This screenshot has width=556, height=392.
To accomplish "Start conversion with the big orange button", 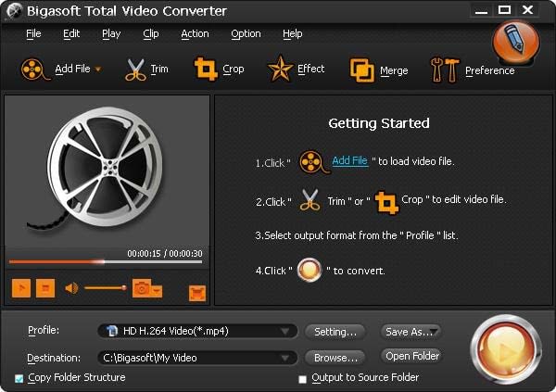I will (505, 349).
